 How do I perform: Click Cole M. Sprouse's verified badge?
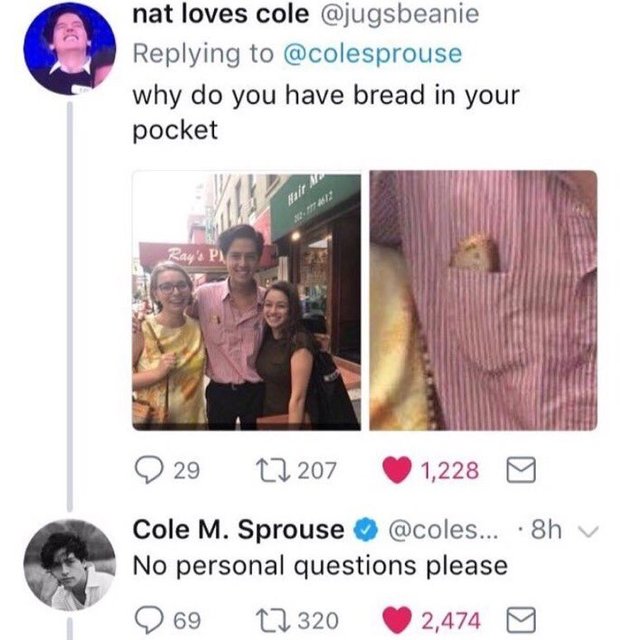pyautogui.click(x=360, y=529)
